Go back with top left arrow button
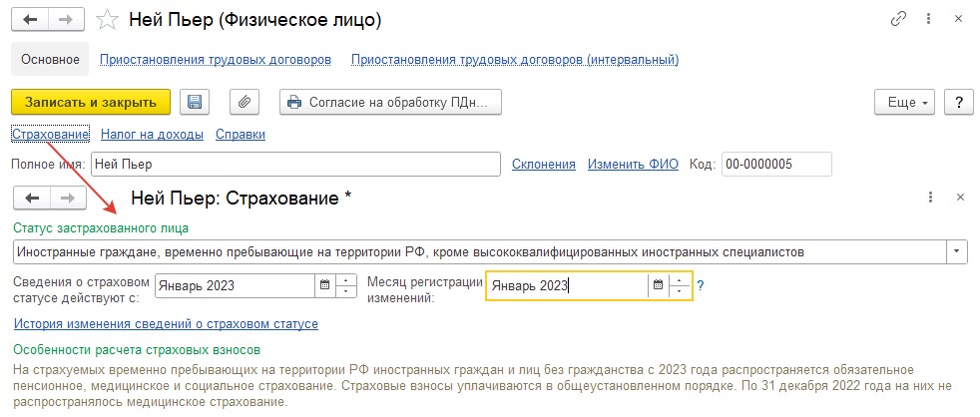Image resolution: width=980 pixels, height=417 pixels. [x=29, y=20]
